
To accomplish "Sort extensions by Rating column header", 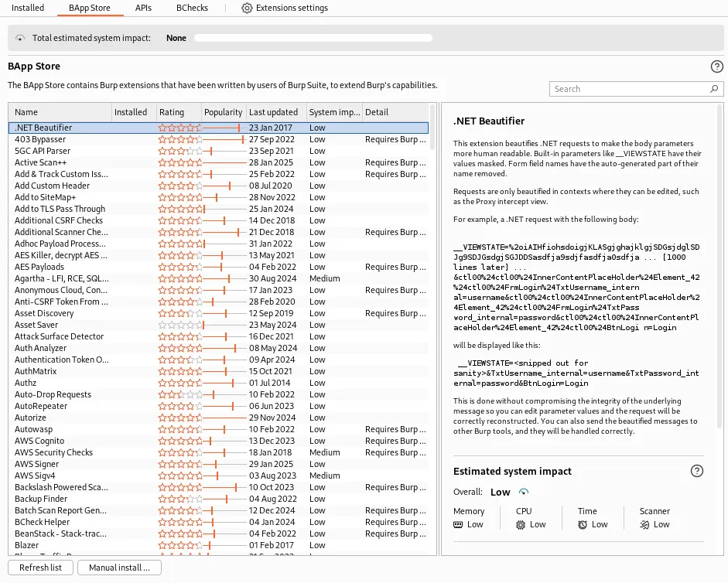I will (179, 112).
